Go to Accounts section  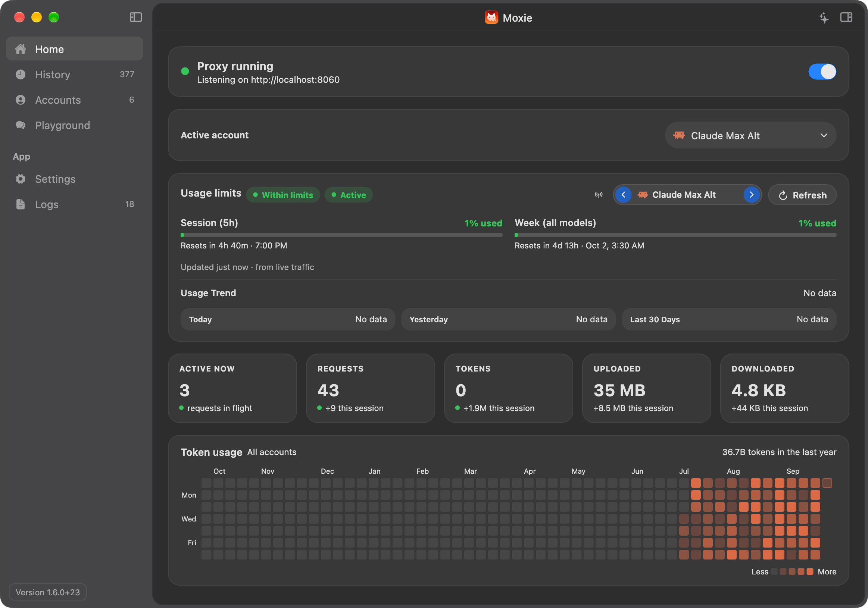click(75, 100)
